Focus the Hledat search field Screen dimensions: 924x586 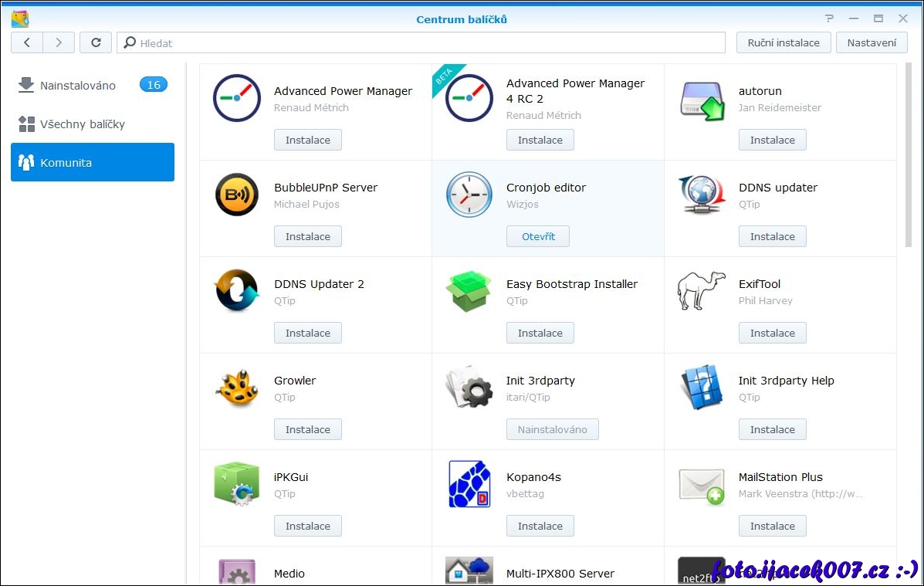coord(425,43)
